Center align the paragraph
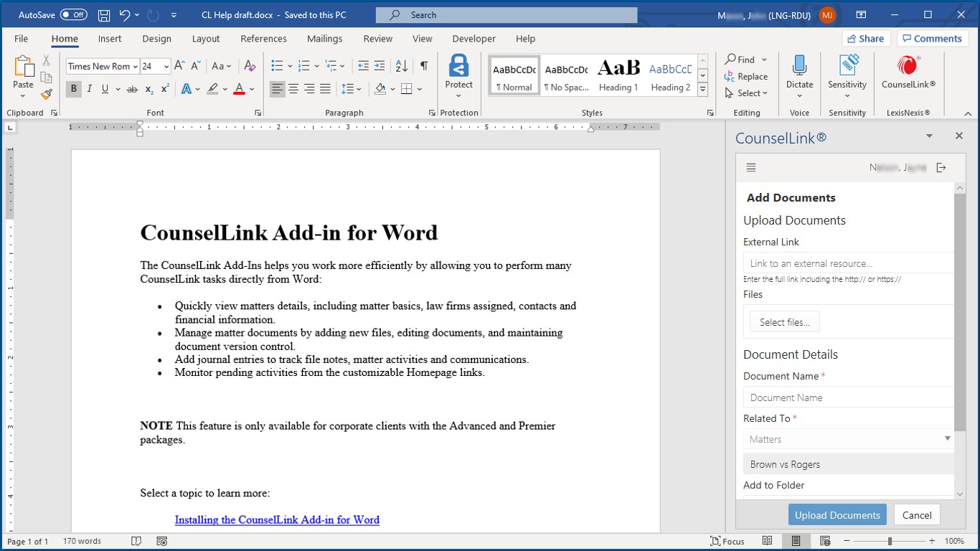Image resolution: width=980 pixels, height=551 pixels. point(293,89)
